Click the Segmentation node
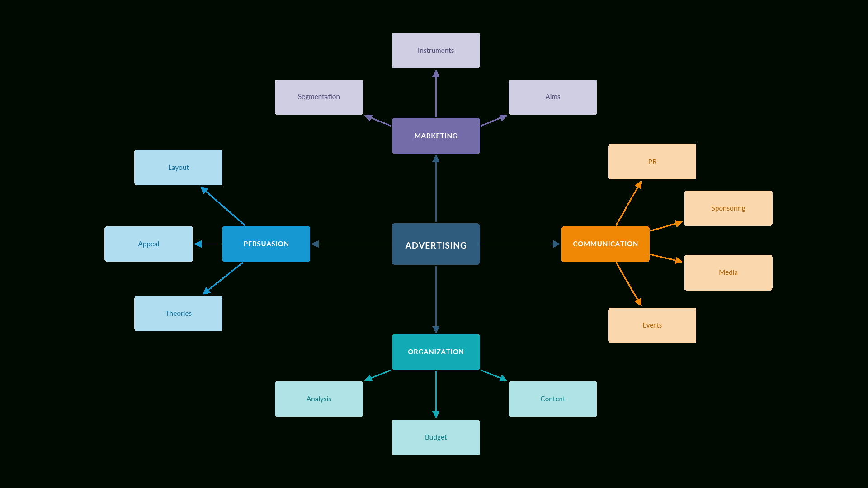Screen dimensions: 868x488 pos(319,97)
